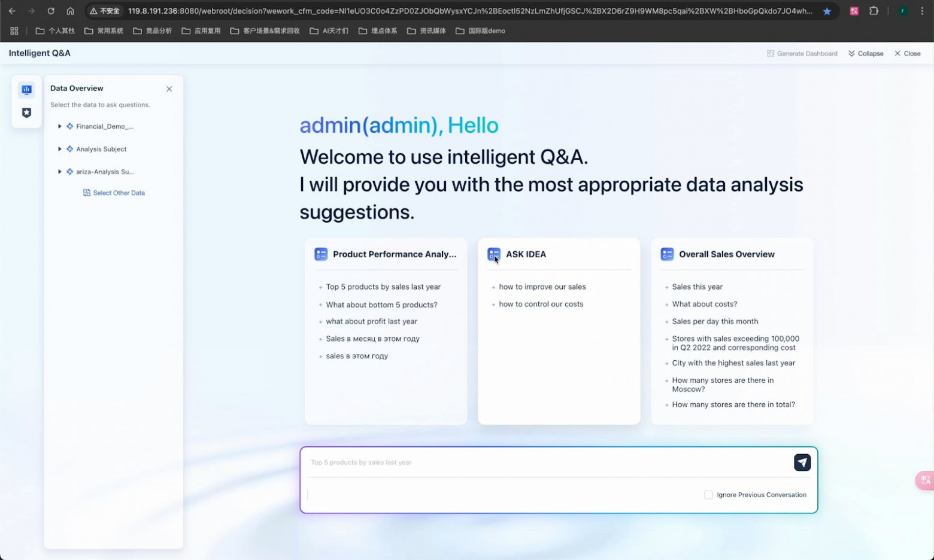Open the Select Other Data link
This screenshot has height=560, width=934.
click(x=114, y=193)
